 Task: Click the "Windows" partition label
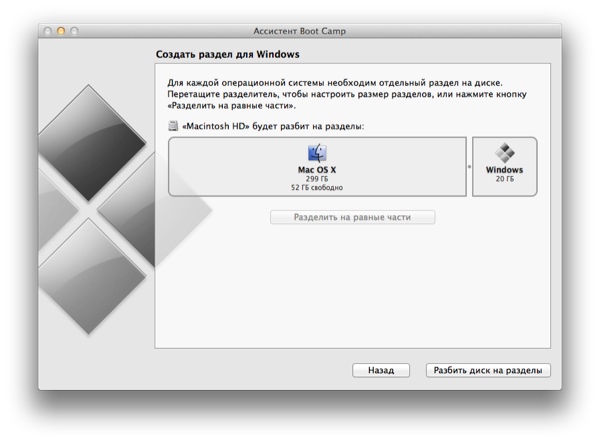[x=504, y=170]
